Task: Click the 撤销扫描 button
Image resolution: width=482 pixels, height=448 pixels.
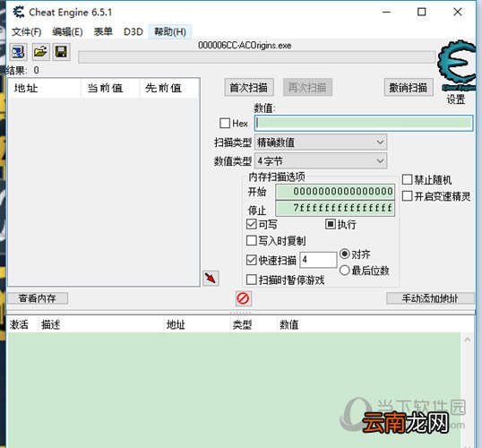Action: coord(409,88)
